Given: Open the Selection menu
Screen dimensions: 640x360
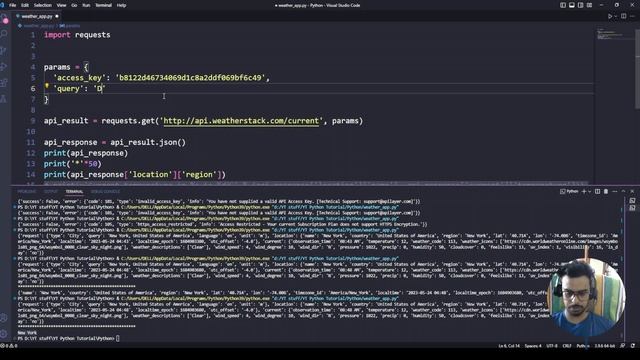Looking at the screenshot, I should click(x=42, y=5).
